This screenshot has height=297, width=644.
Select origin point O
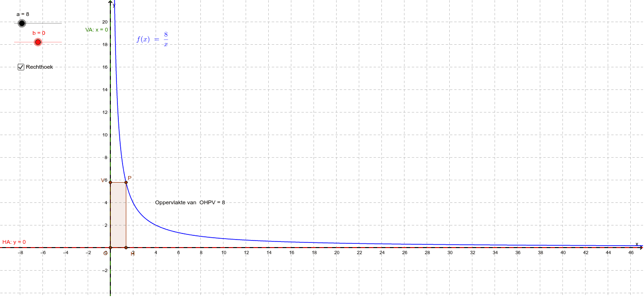click(x=110, y=247)
